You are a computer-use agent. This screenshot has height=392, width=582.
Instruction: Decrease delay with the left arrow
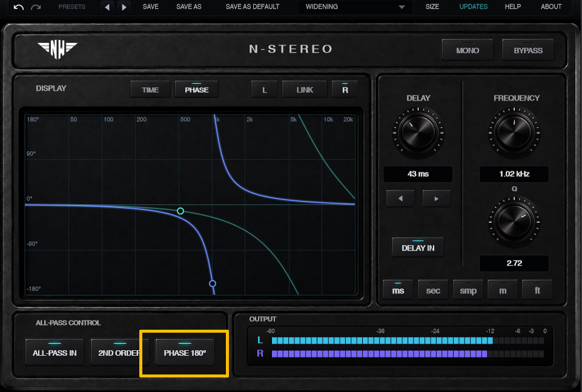point(400,199)
